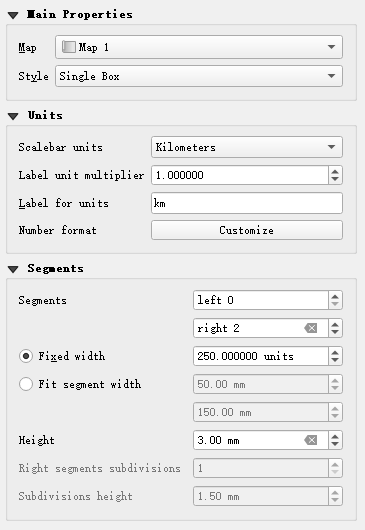The image size is (365, 530).
Task: Collapse the Segments section
Action: 13,269
